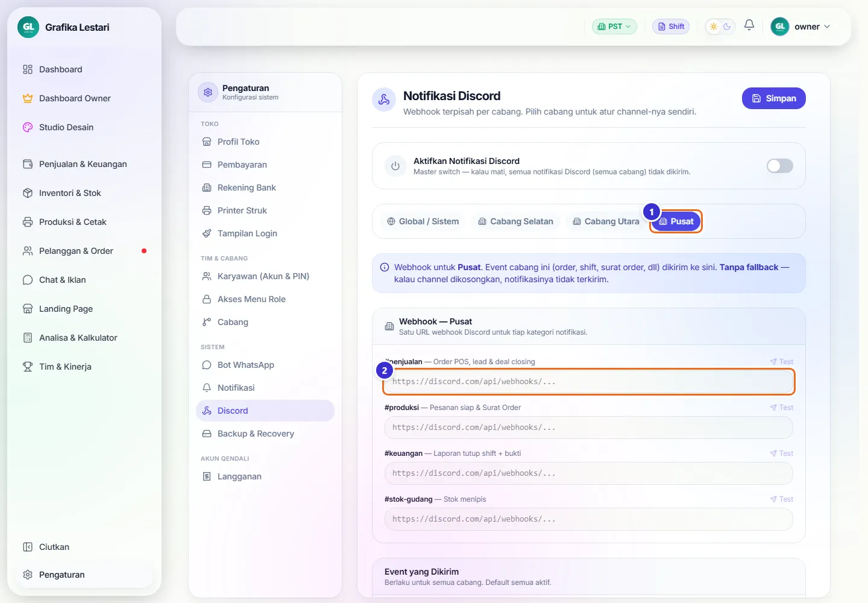Open Chat & Iklan bubble icon
The image size is (868, 603).
[28, 280]
